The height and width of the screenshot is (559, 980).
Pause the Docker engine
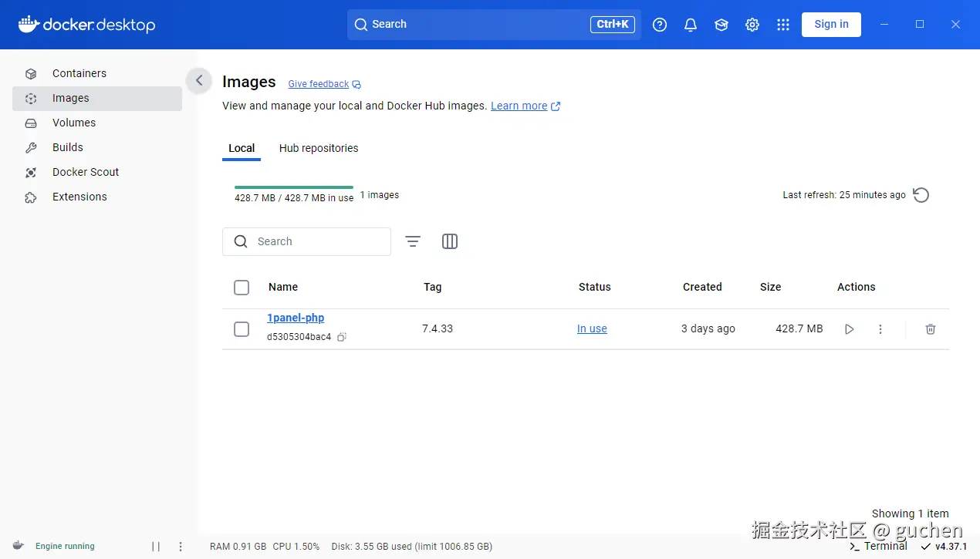(x=156, y=547)
